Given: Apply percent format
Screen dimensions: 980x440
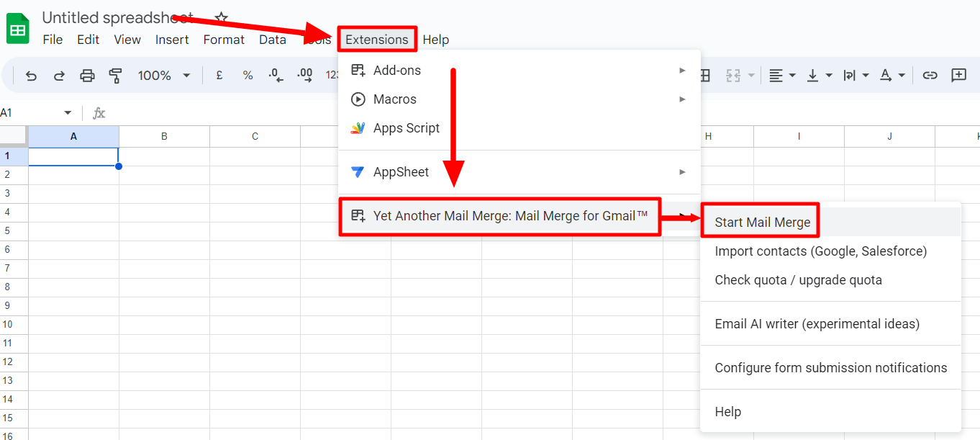Looking at the screenshot, I should (248, 76).
